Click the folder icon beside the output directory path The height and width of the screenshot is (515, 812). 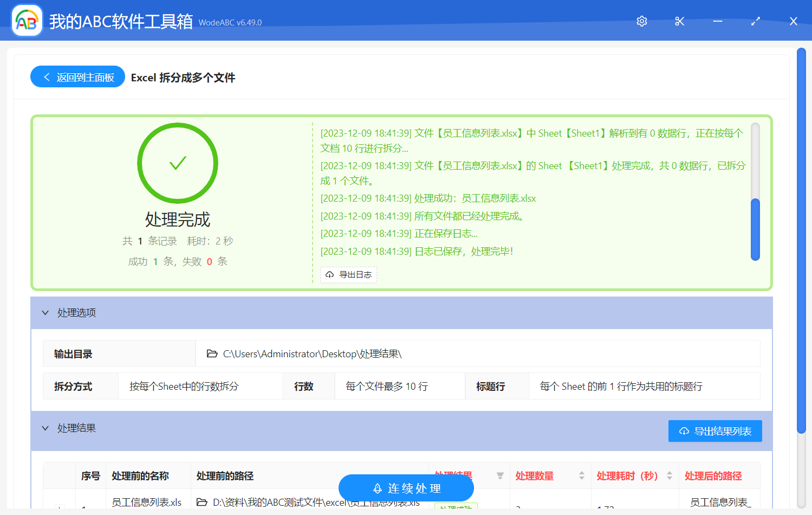point(212,353)
